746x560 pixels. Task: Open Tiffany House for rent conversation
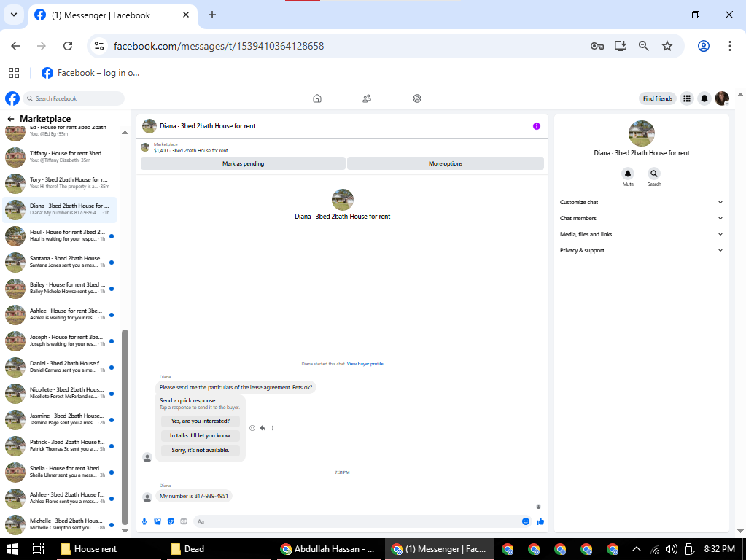click(x=60, y=157)
